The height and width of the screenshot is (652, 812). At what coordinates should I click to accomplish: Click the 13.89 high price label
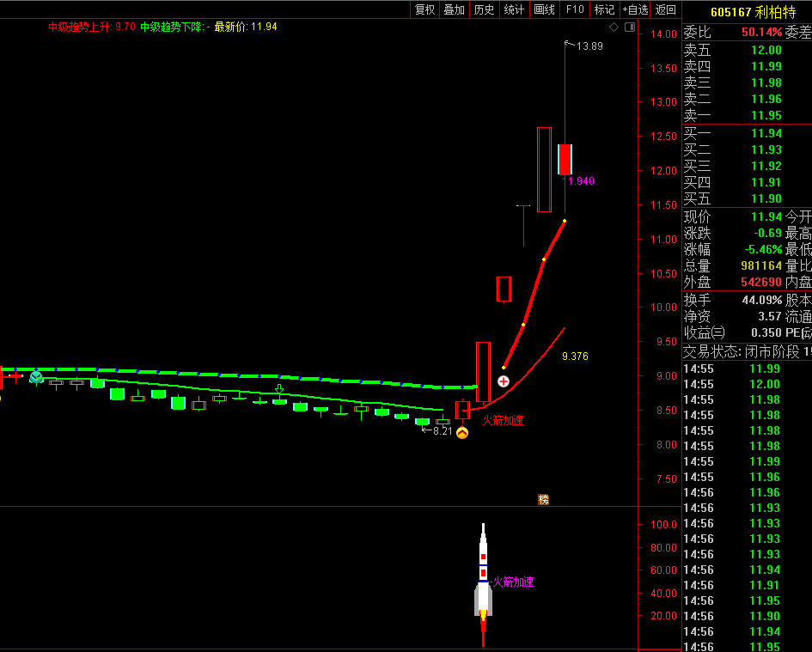click(589, 46)
